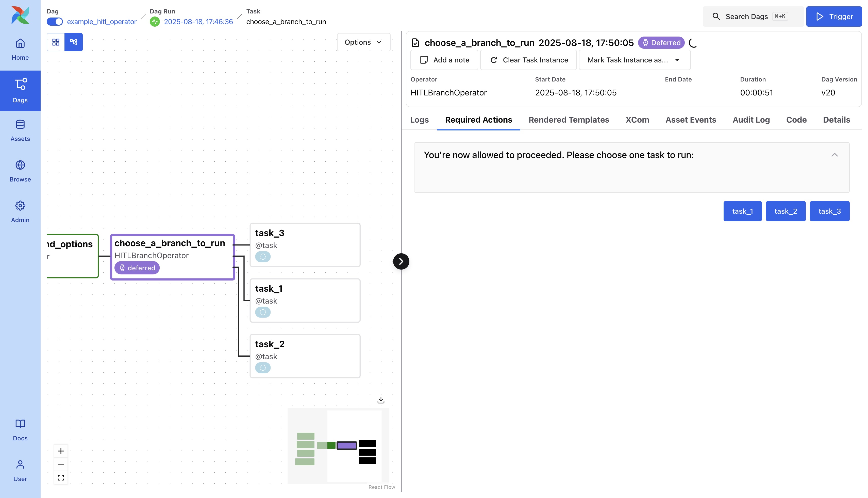Image resolution: width=868 pixels, height=498 pixels.
Task: Click Add a note button
Action: 444,60
